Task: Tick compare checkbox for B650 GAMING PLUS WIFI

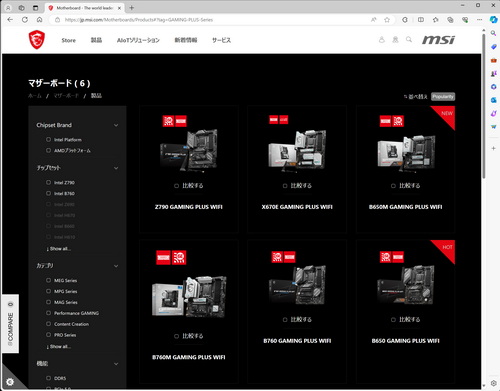Action: pyautogui.click(x=393, y=320)
